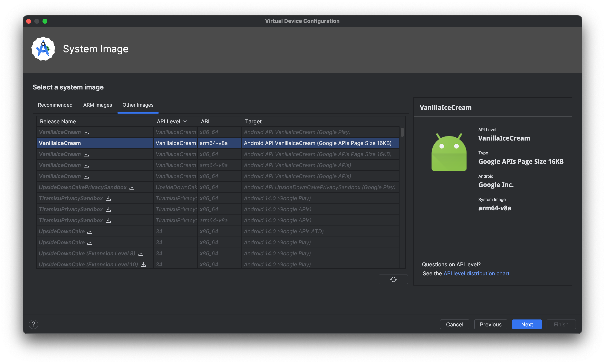
Task: Select the Recommended tab
Action: click(55, 105)
